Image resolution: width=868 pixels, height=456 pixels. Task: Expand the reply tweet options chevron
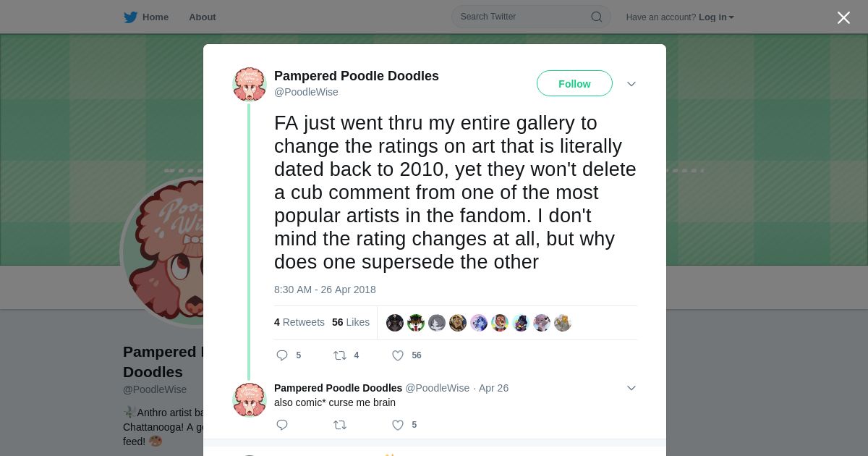[631, 388]
